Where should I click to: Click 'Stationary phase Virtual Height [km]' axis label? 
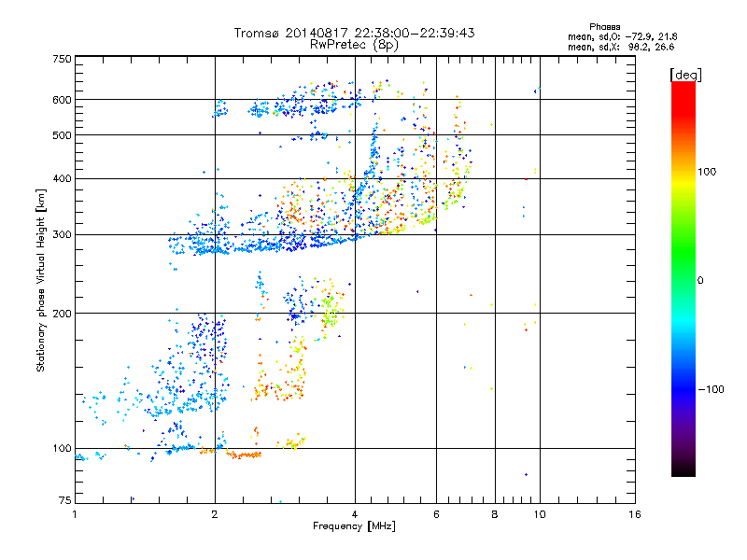[x=41, y=280]
